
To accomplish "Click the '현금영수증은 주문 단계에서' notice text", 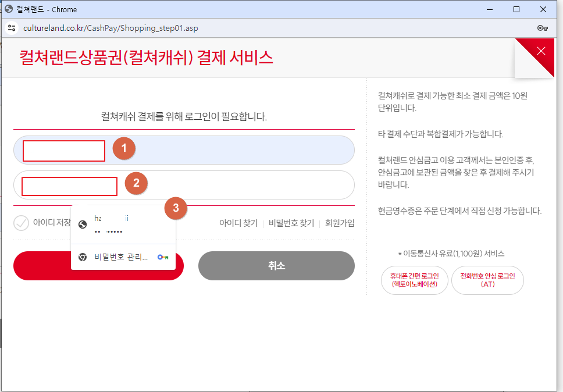I will click(459, 211).
